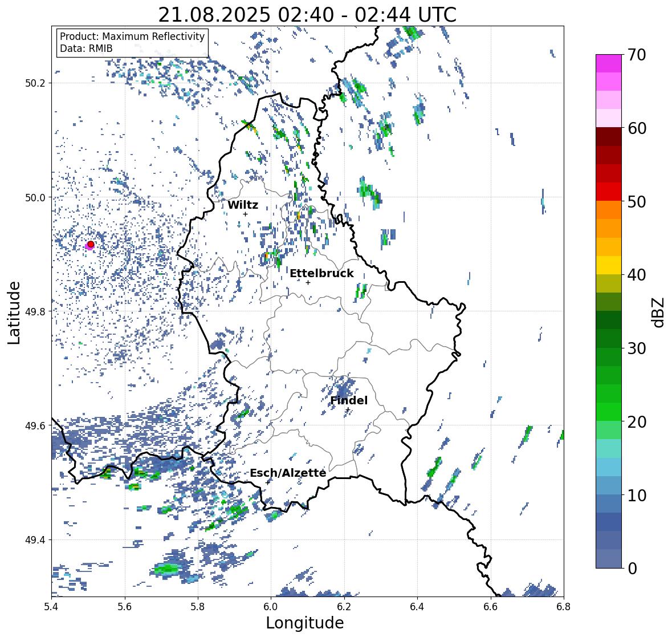Click the colorbar tick label 60
This screenshot has height=637, width=672.
(636, 128)
